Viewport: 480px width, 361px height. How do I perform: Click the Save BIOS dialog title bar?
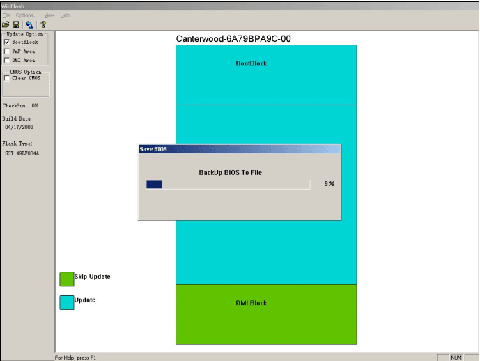tap(240, 149)
